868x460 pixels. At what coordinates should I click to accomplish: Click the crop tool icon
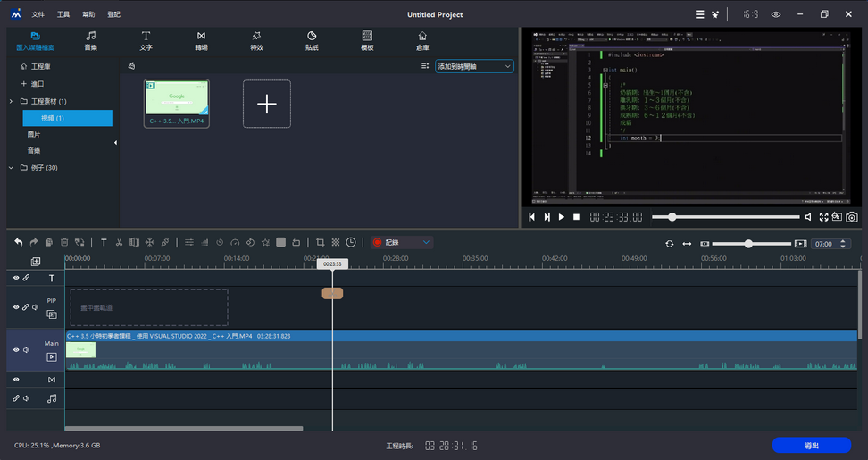320,242
